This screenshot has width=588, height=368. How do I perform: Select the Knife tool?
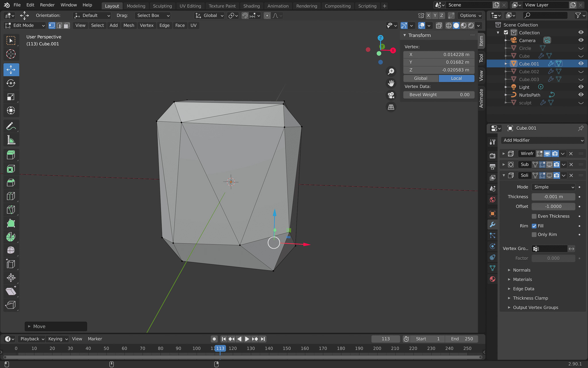pyautogui.click(x=11, y=210)
